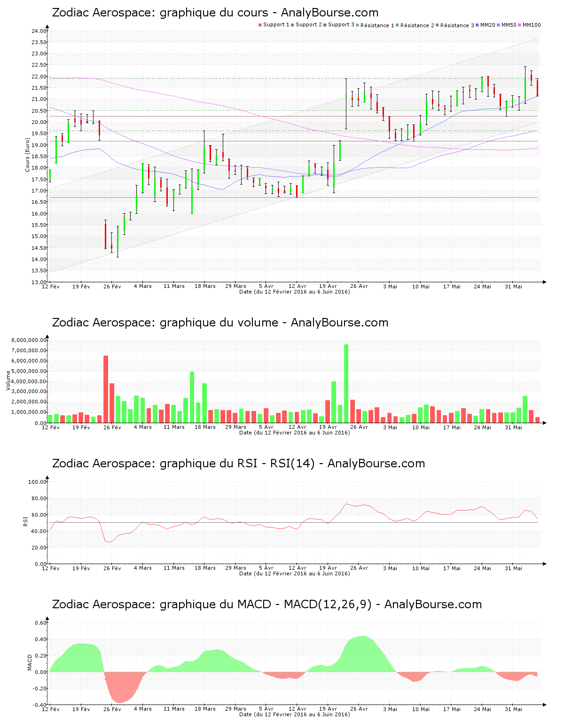Click the Résistance 1 legend color swatch

click(x=357, y=25)
